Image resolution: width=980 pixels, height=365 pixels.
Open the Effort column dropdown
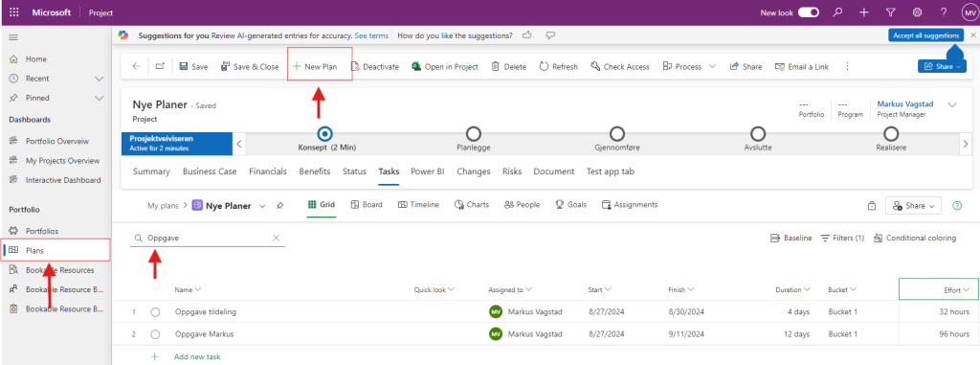[967, 290]
